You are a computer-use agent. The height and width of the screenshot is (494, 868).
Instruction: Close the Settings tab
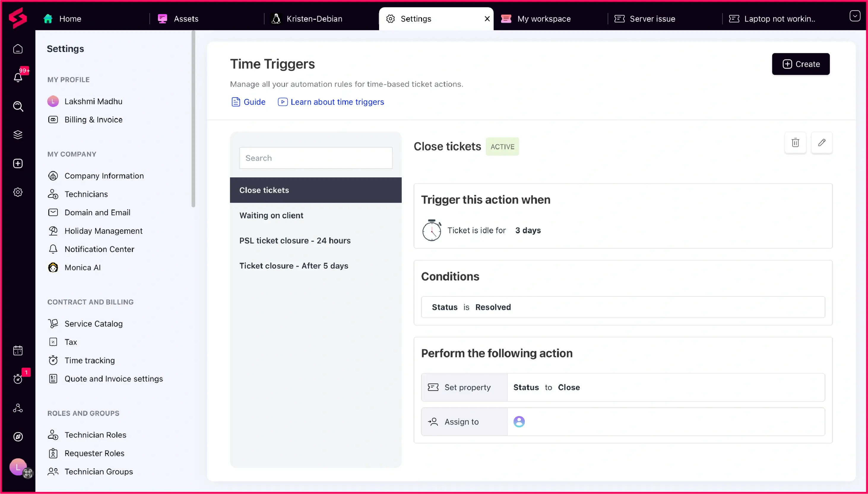tap(487, 19)
